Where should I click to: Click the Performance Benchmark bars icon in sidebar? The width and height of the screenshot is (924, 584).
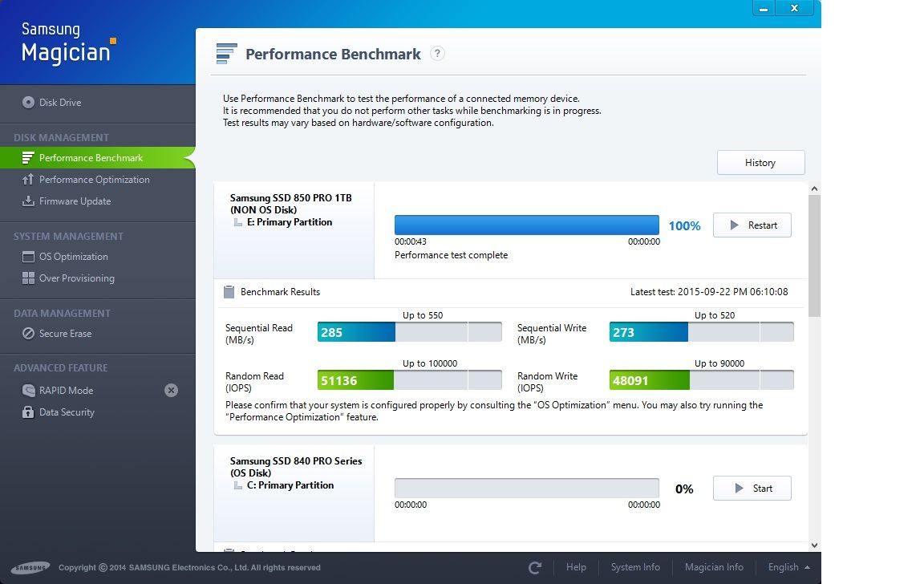click(28, 158)
